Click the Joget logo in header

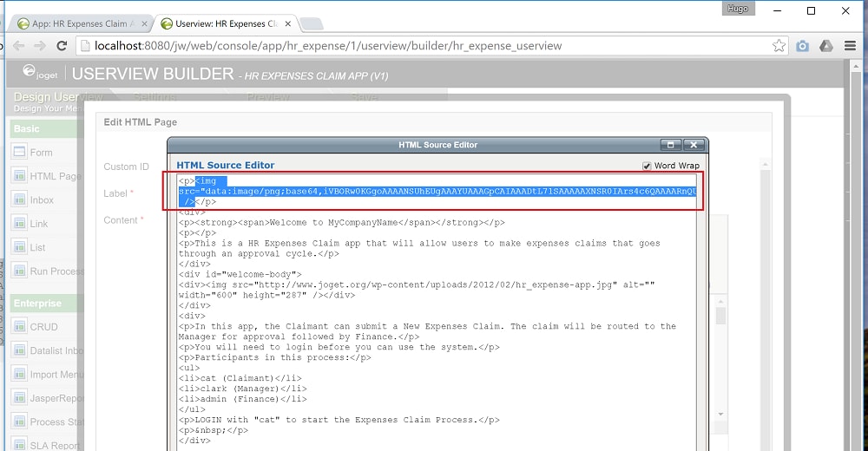tap(40, 72)
